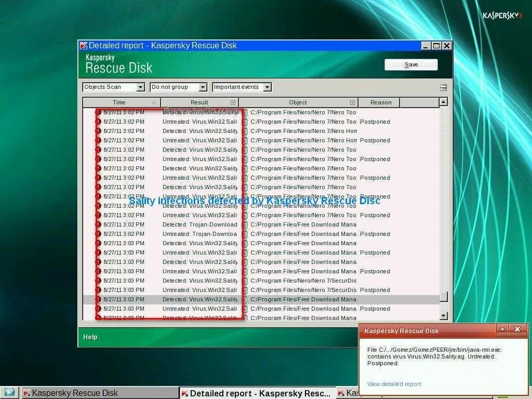Select Postponed in the Untreated Trojan-Downloa row
The height and width of the screenshot is (399, 532).
pyautogui.click(x=375, y=234)
